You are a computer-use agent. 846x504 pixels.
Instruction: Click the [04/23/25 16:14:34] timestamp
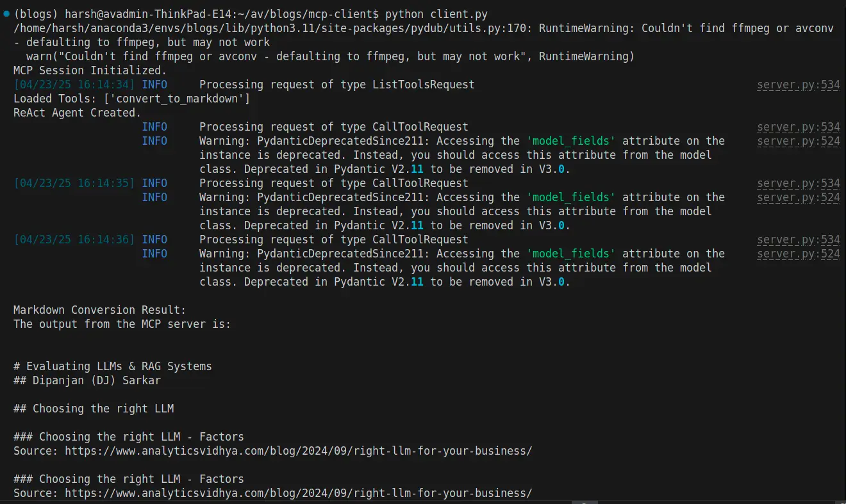click(x=74, y=85)
